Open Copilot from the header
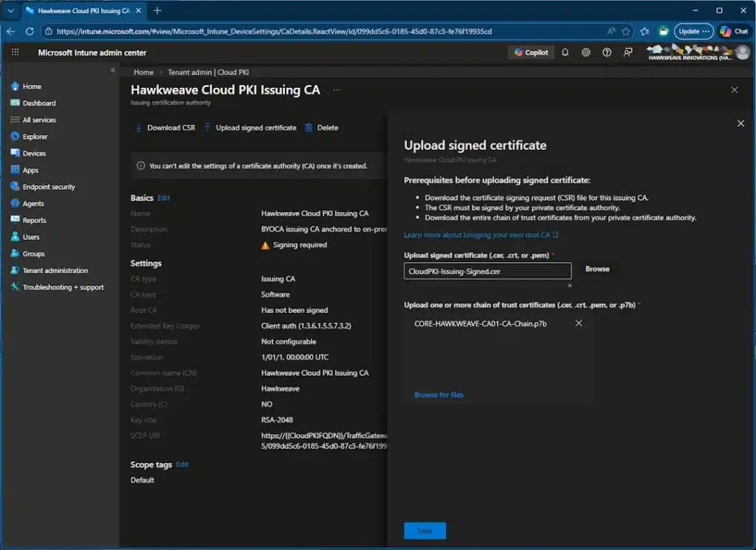 click(531, 52)
